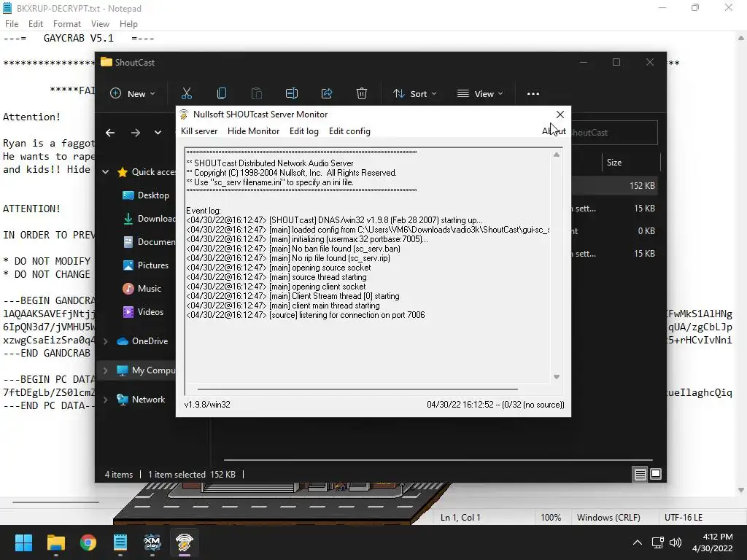Collapse the Quick access tree node
Viewport: 747px width, 560px height.
pyautogui.click(x=106, y=172)
